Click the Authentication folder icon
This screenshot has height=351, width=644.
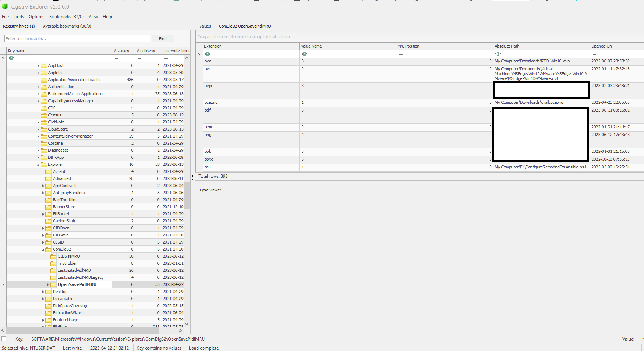click(44, 87)
